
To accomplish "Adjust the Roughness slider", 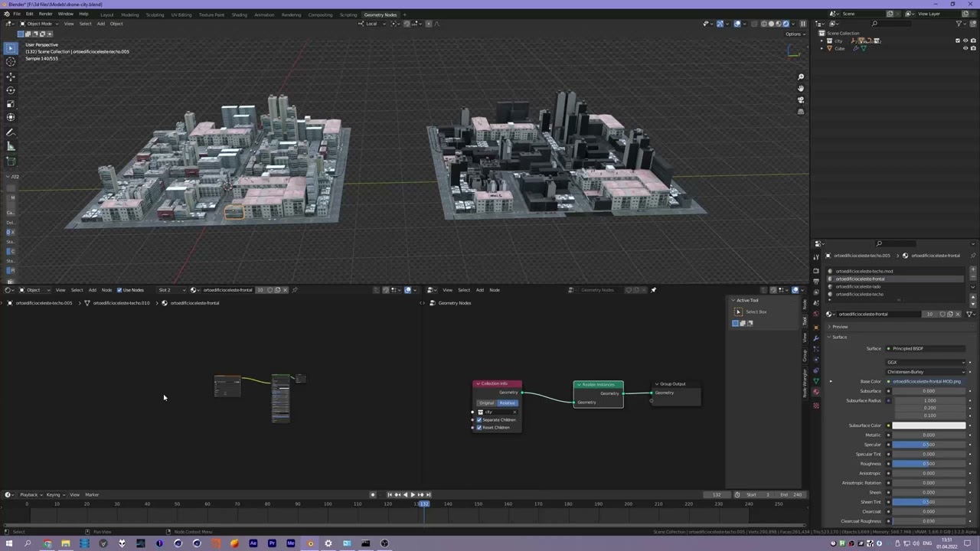I will click(929, 464).
